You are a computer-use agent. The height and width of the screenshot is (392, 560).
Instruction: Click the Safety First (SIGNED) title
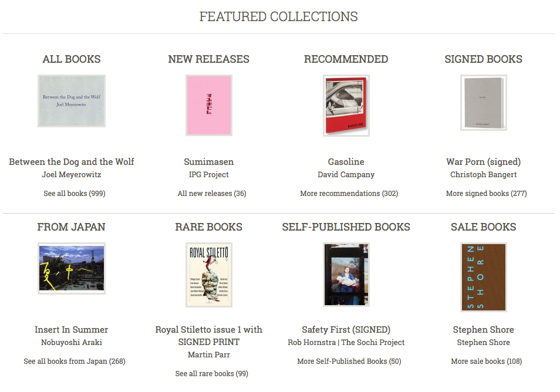click(x=346, y=330)
